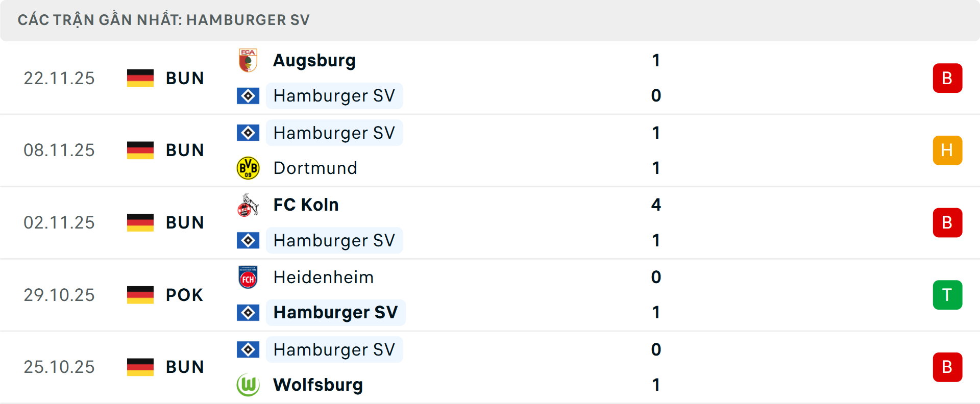Image resolution: width=980 pixels, height=404 pixels.
Task: Click the 02.11.25 match date
Action: (59, 223)
